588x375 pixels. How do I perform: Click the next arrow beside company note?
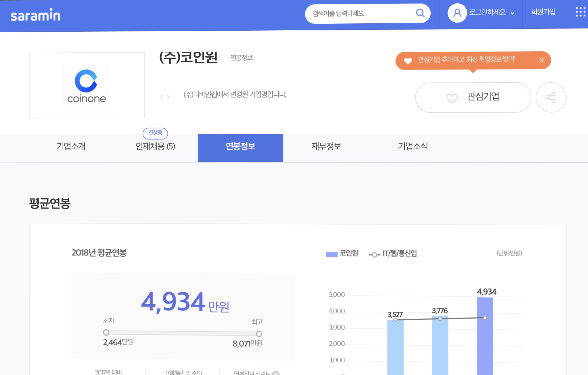[x=168, y=96]
